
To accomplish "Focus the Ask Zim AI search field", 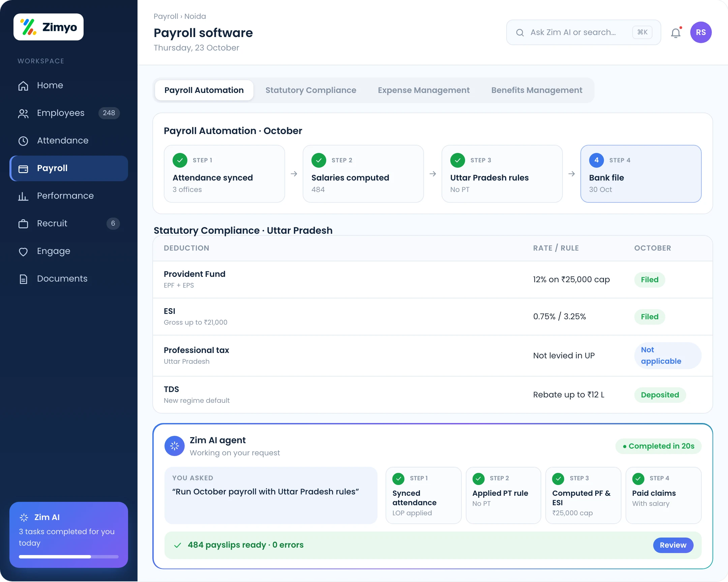I will click(583, 32).
